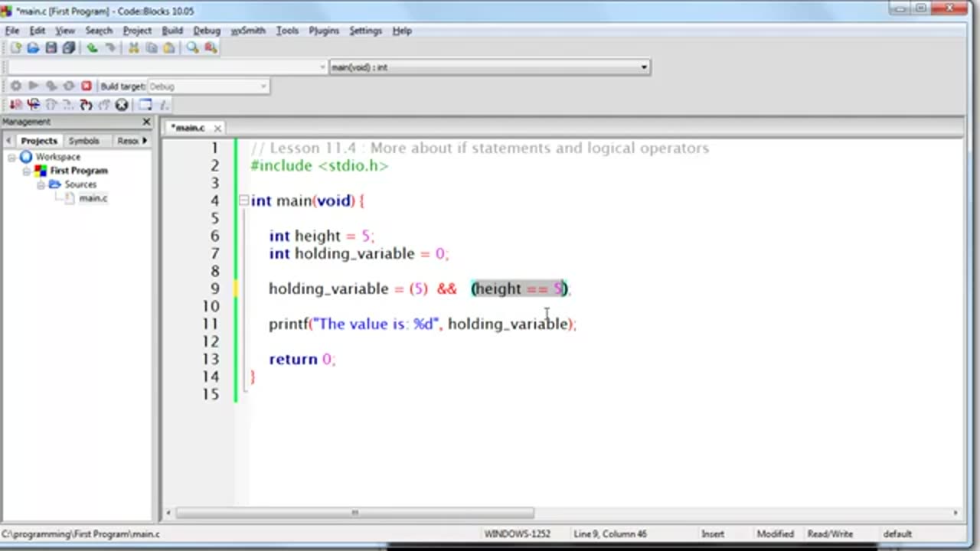Paste from clipboard toolbar icon
Screen dimensions: 980x551
(168, 48)
